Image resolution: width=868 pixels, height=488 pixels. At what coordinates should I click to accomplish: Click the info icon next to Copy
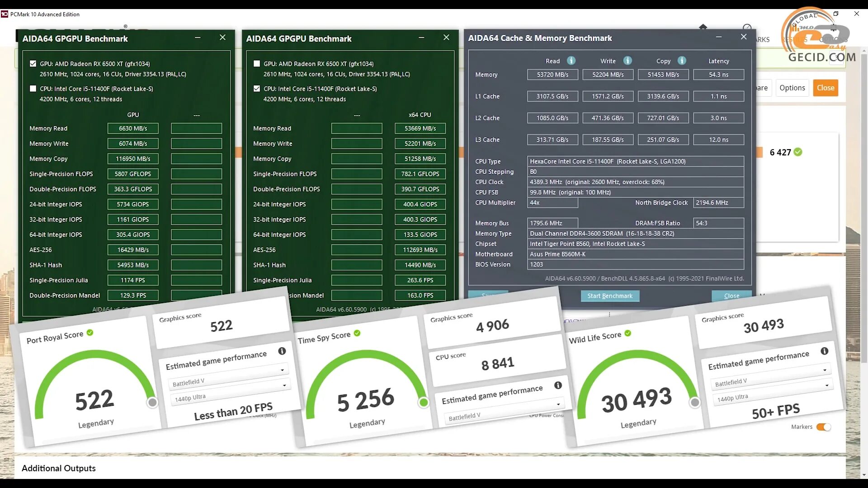pos(682,61)
